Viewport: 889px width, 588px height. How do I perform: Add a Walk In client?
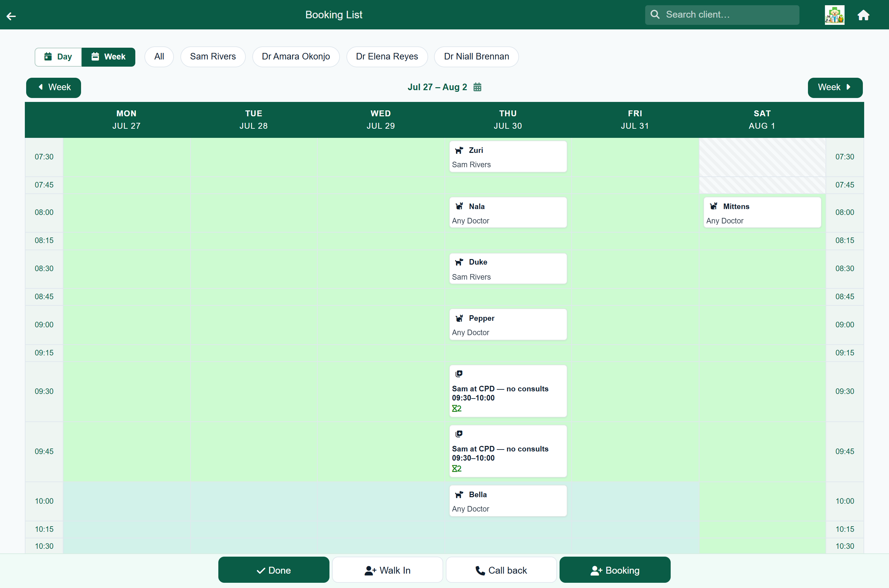[387, 570]
